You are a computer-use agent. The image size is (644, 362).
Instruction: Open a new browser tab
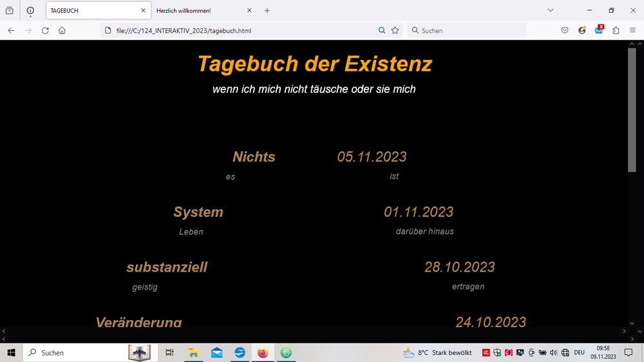pyautogui.click(x=267, y=11)
